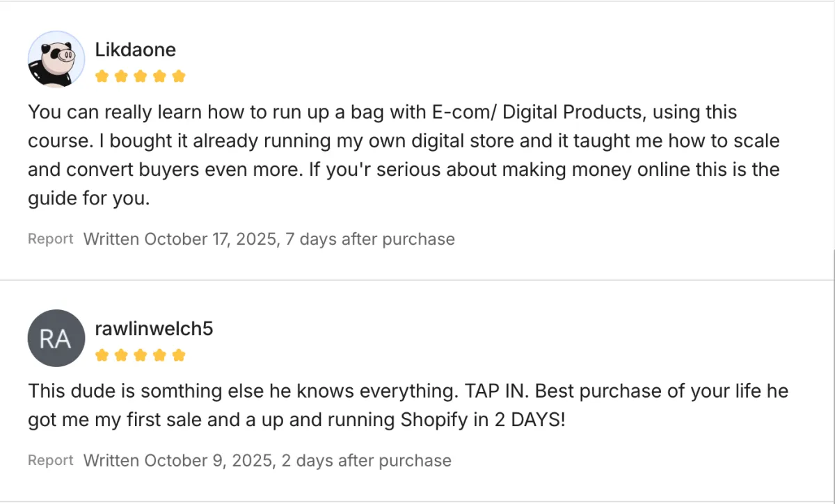Click fifth star in Likdaone's rating
The image size is (835, 504).
point(179,76)
